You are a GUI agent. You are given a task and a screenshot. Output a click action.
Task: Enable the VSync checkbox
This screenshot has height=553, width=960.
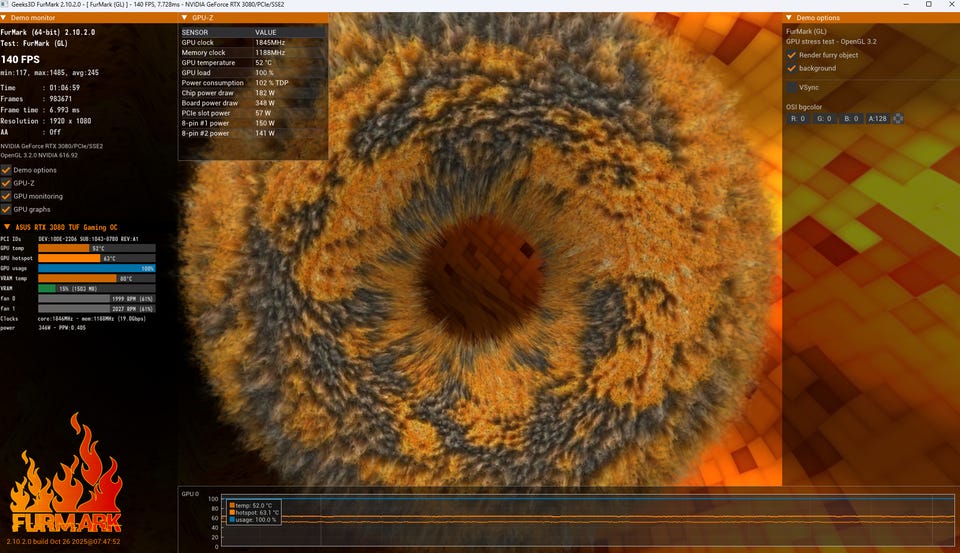coord(792,88)
